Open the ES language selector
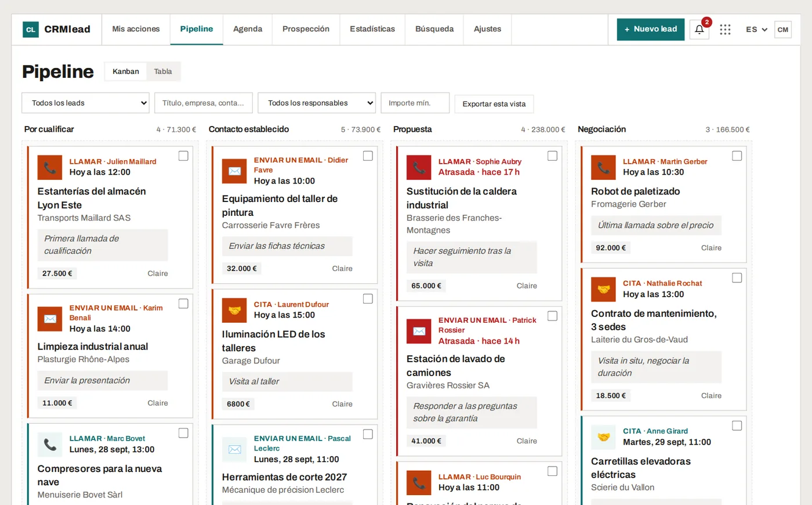The width and height of the screenshot is (812, 505). (x=756, y=30)
